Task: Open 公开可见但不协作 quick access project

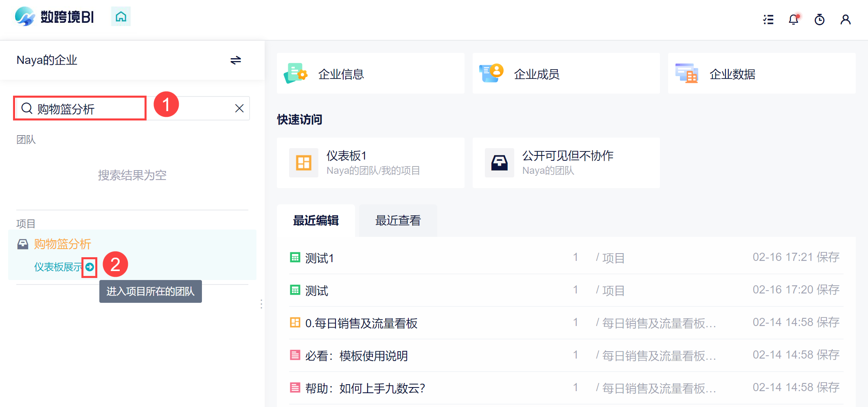Action: point(566,163)
